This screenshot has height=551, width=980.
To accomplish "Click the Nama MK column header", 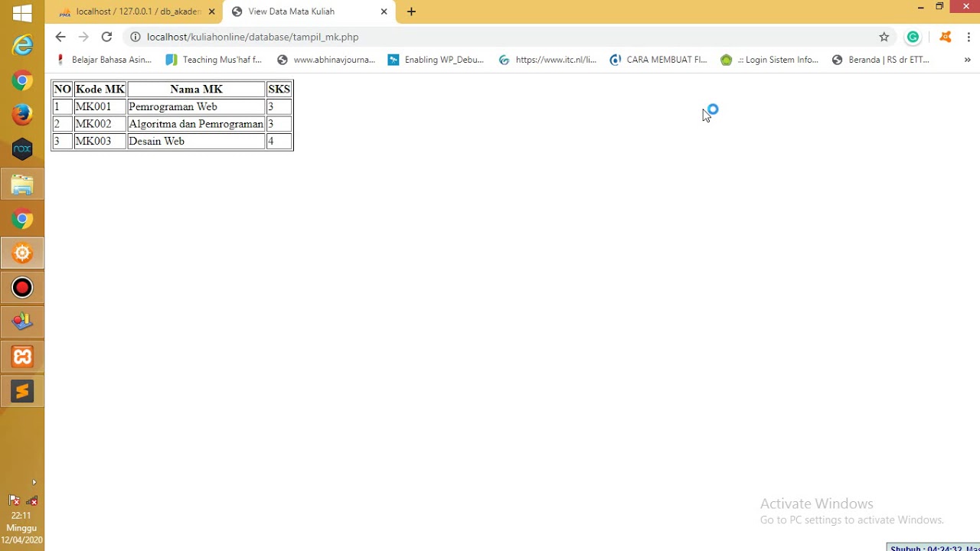I will tap(196, 90).
